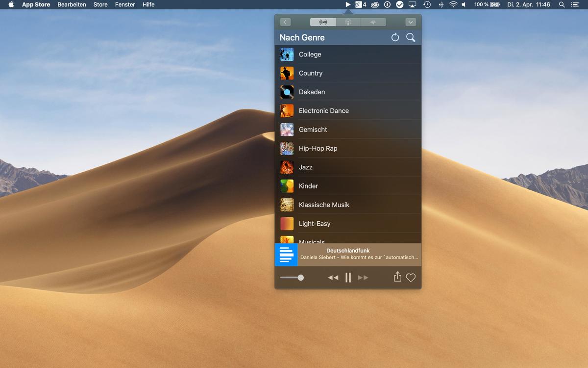Screen dimensions: 588x368
Task: Open the Fenster menu
Action: [125, 4]
